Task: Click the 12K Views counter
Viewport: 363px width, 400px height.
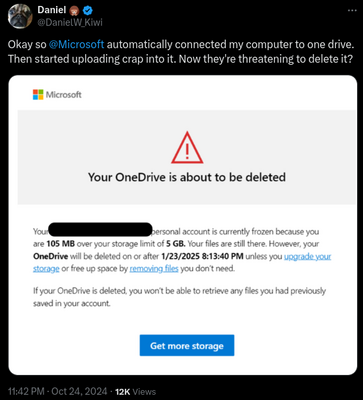Action: (135, 391)
